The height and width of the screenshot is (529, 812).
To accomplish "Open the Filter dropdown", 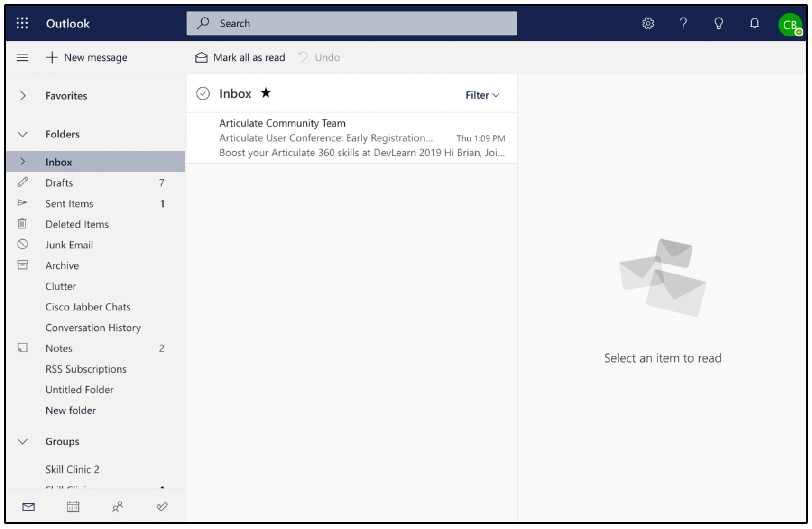I will pos(482,95).
